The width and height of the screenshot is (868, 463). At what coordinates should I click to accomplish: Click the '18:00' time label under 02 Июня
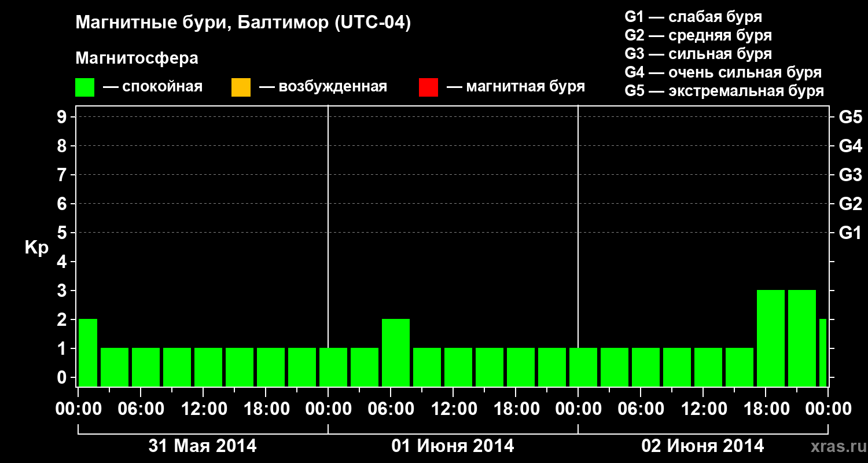(x=766, y=409)
